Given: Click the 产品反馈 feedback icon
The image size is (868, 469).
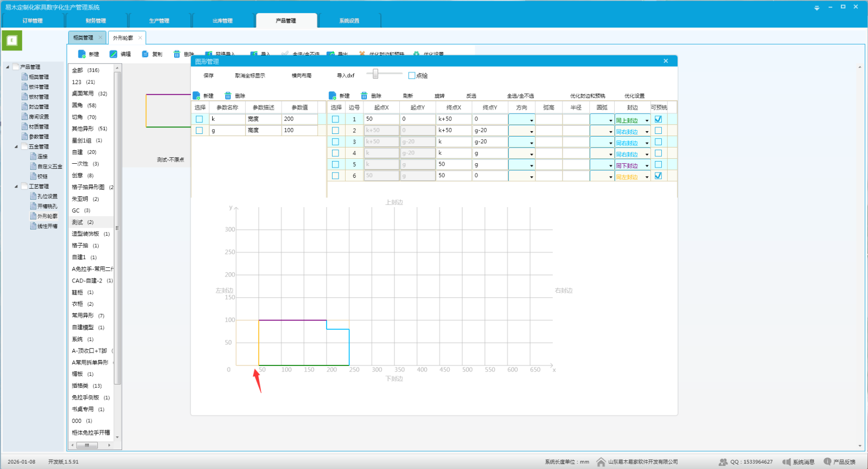Looking at the screenshot, I should [x=827, y=462].
